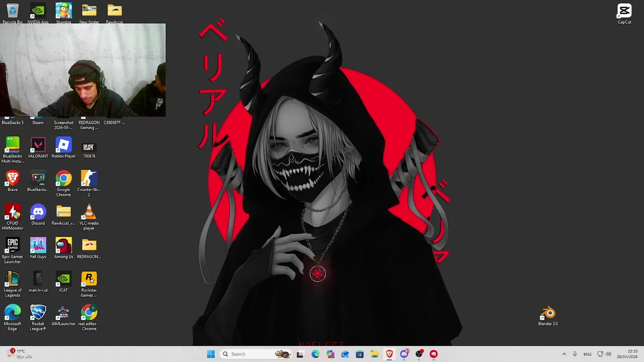644x362 pixels.
Task: Select the Blender 5.0 desktop shortcut
Action: (548, 316)
